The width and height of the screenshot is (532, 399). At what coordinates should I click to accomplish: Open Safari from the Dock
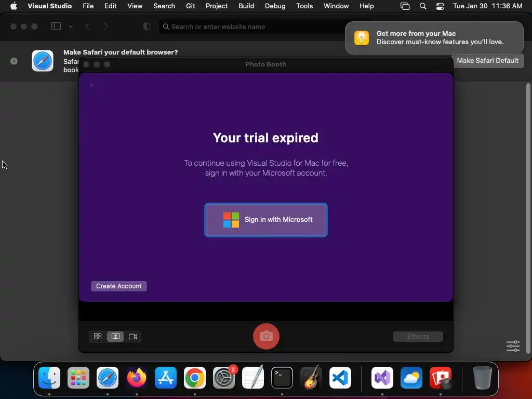pos(108,378)
